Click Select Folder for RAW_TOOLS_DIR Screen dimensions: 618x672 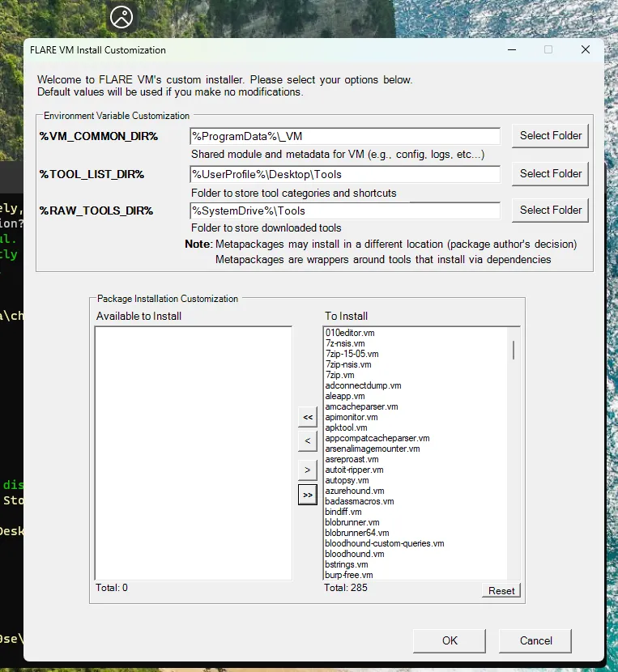click(x=550, y=210)
